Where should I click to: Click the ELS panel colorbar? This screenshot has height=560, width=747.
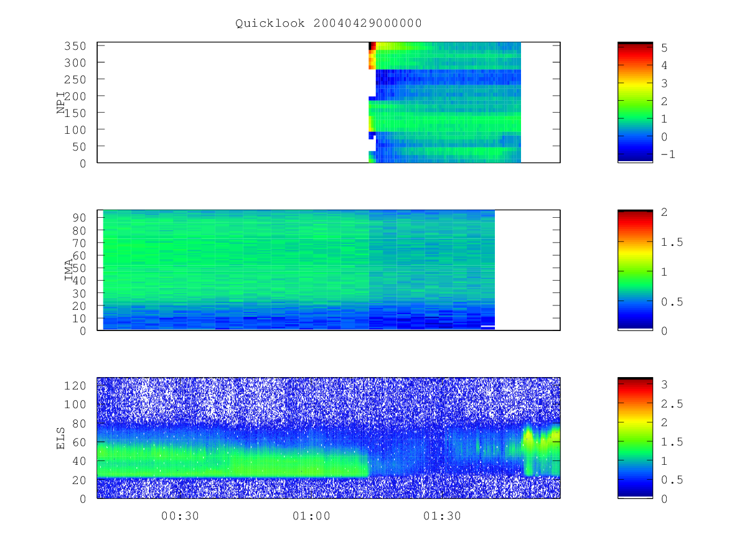(x=635, y=437)
